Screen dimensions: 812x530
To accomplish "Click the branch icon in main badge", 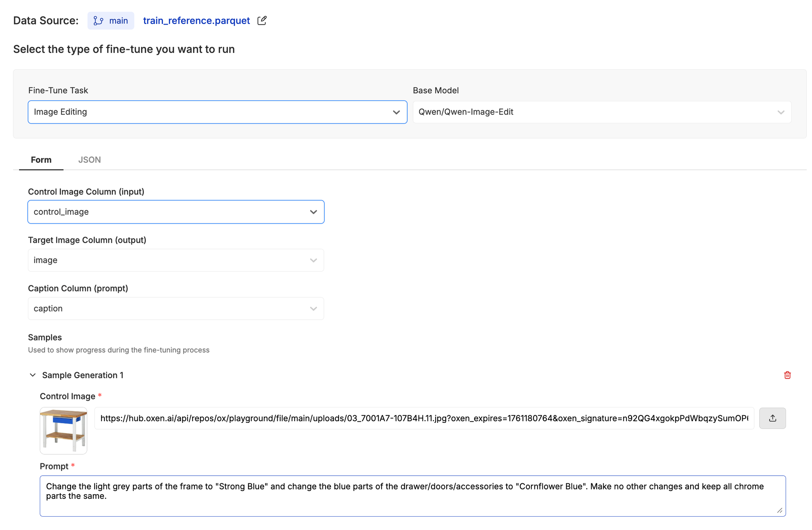I will click(x=98, y=21).
